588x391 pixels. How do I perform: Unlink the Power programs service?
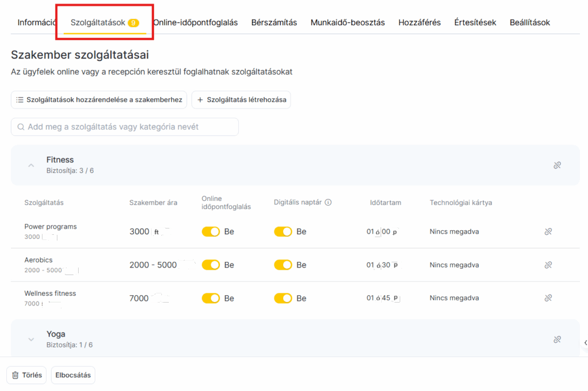[548, 232]
